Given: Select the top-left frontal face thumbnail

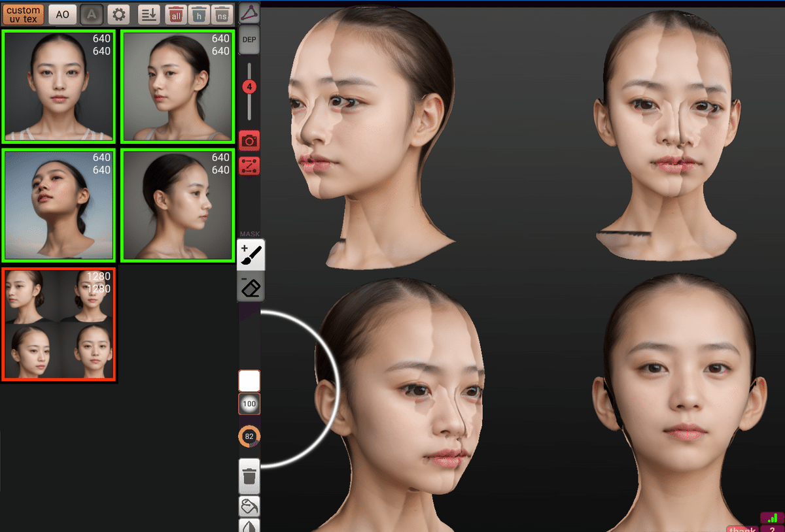Looking at the screenshot, I should click(x=59, y=86).
